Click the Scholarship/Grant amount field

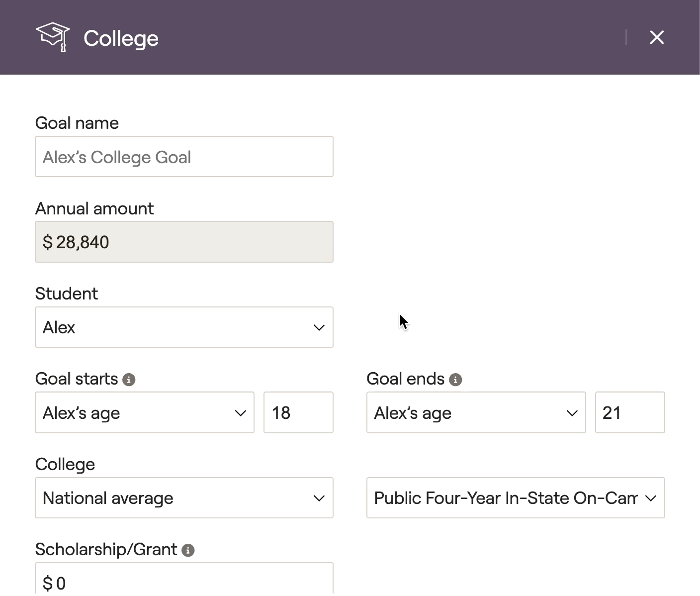click(184, 582)
